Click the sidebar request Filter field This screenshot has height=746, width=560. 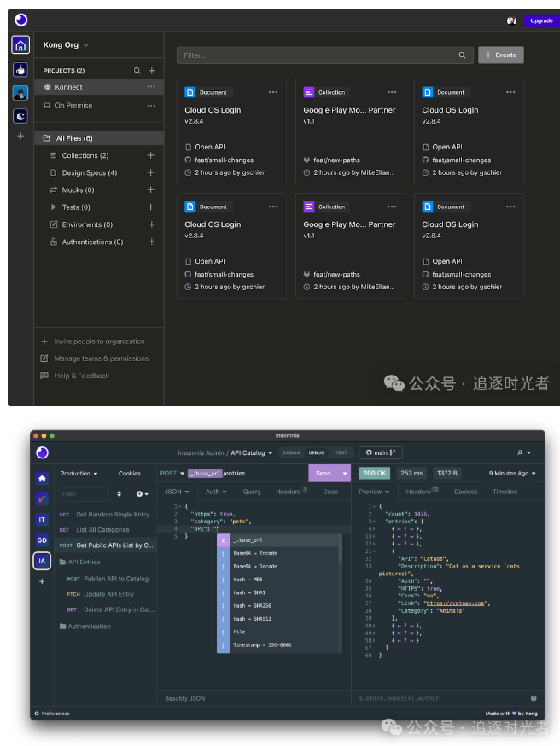click(84, 494)
